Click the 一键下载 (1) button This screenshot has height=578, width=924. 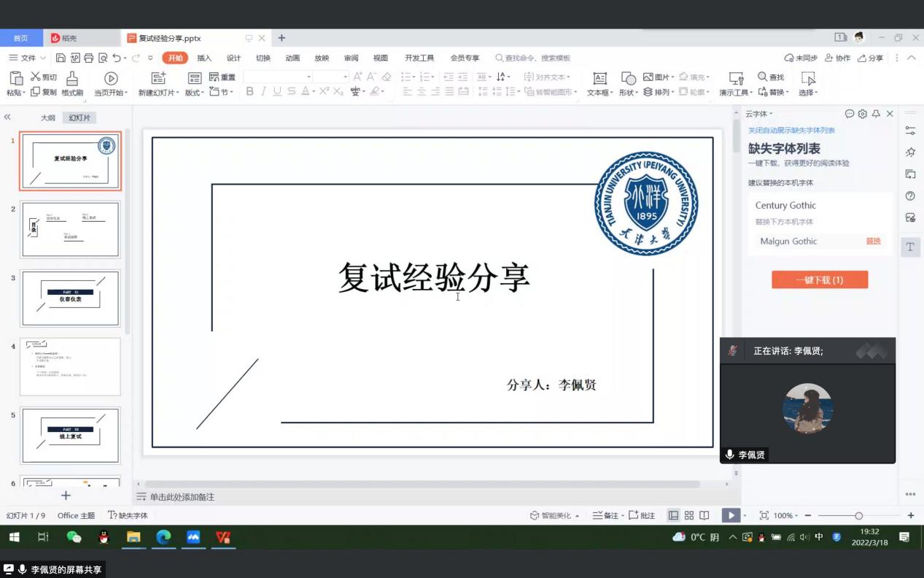point(820,280)
